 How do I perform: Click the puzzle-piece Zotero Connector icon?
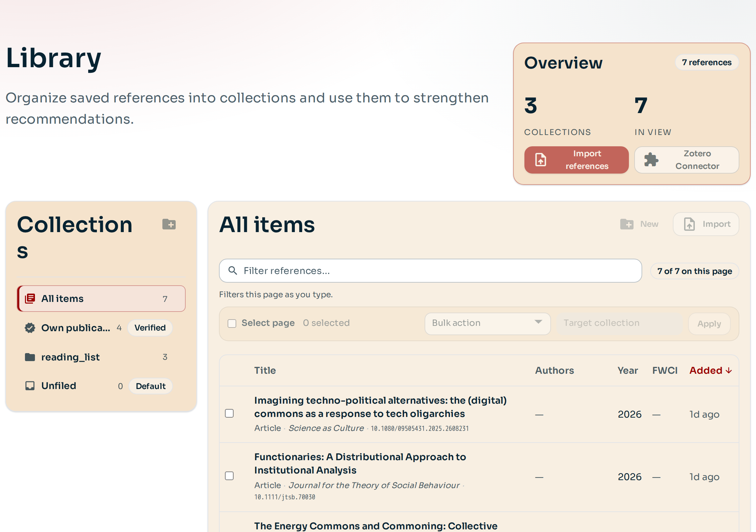pyautogui.click(x=651, y=160)
